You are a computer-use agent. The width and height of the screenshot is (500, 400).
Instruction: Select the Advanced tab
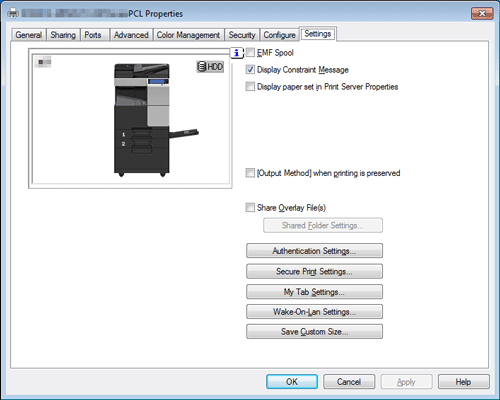131,35
